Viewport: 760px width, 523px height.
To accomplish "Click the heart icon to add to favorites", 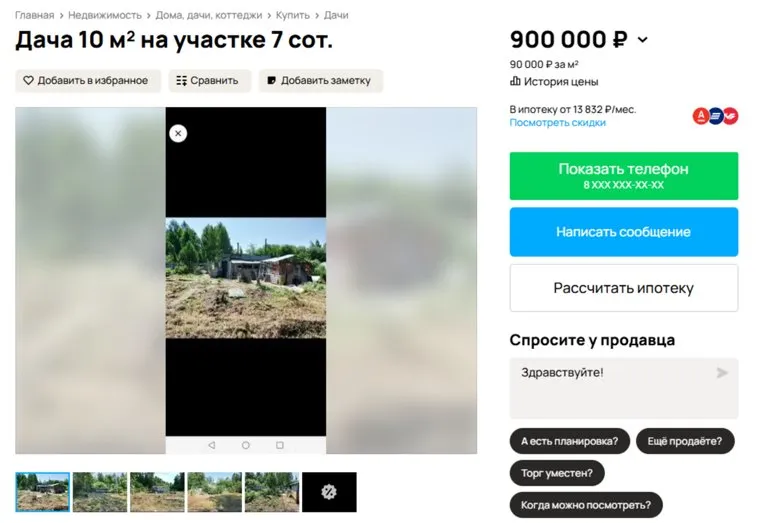I will (x=29, y=80).
